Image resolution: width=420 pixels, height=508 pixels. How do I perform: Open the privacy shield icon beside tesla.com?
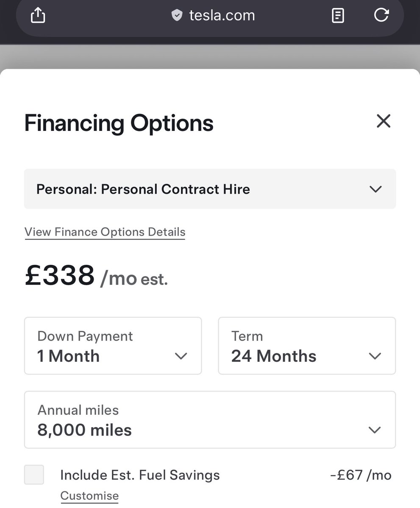tap(177, 15)
